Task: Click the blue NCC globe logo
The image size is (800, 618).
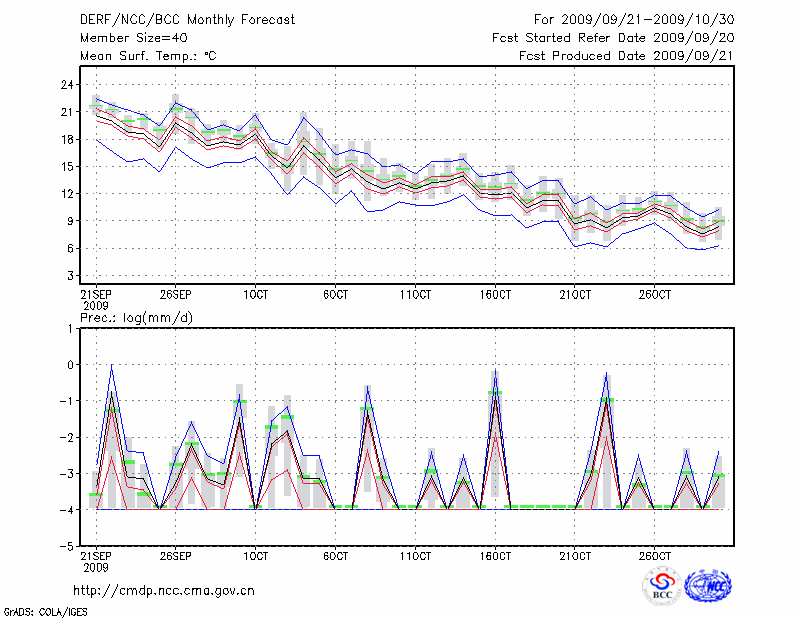Action: pyautogui.click(x=708, y=587)
